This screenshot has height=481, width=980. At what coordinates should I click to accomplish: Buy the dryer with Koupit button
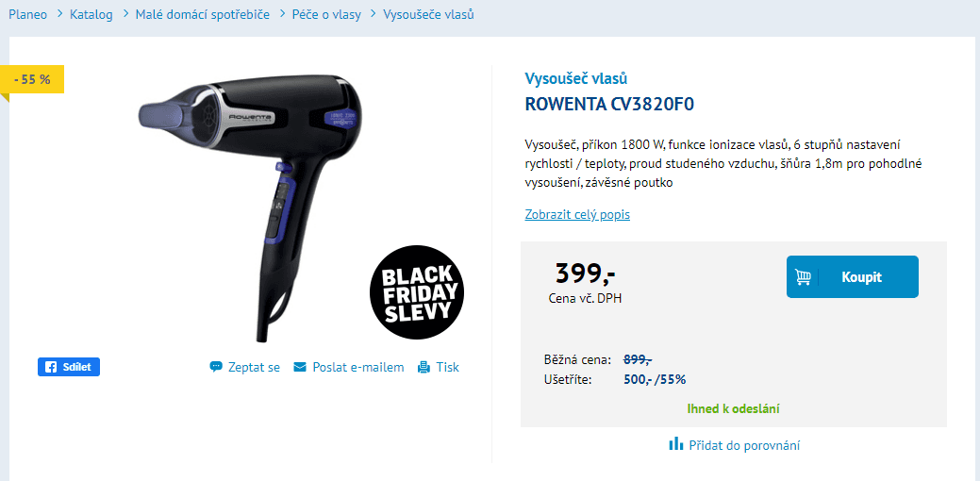853,276
